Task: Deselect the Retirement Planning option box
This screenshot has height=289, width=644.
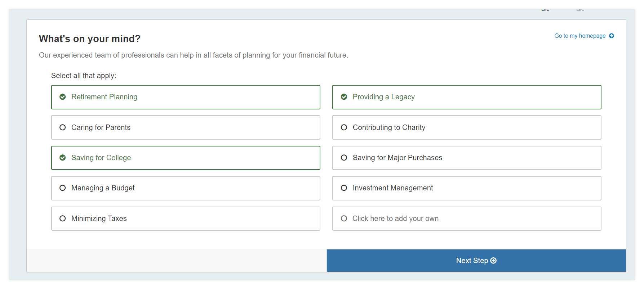Action: (186, 97)
